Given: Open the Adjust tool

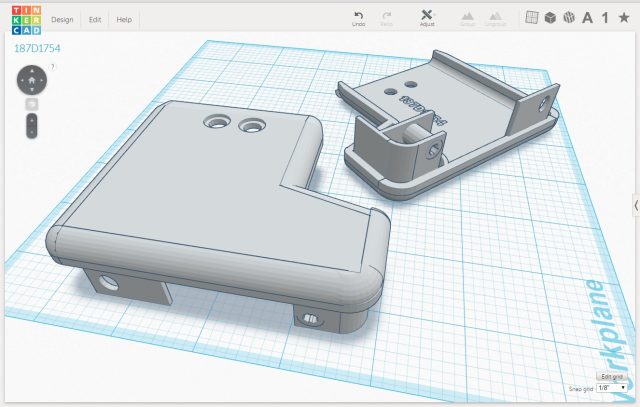Looking at the screenshot, I should (x=427, y=18).
